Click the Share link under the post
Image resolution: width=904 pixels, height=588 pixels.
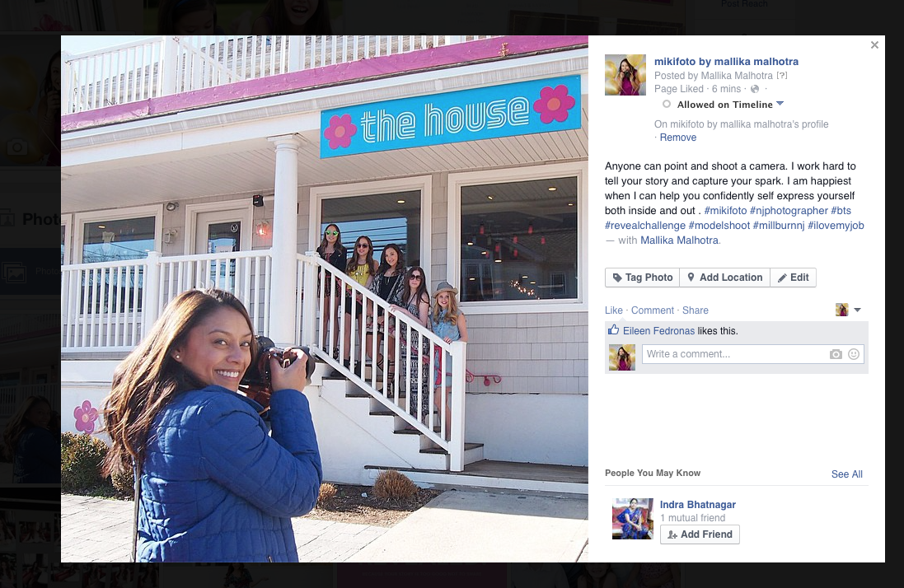(696, 310)
